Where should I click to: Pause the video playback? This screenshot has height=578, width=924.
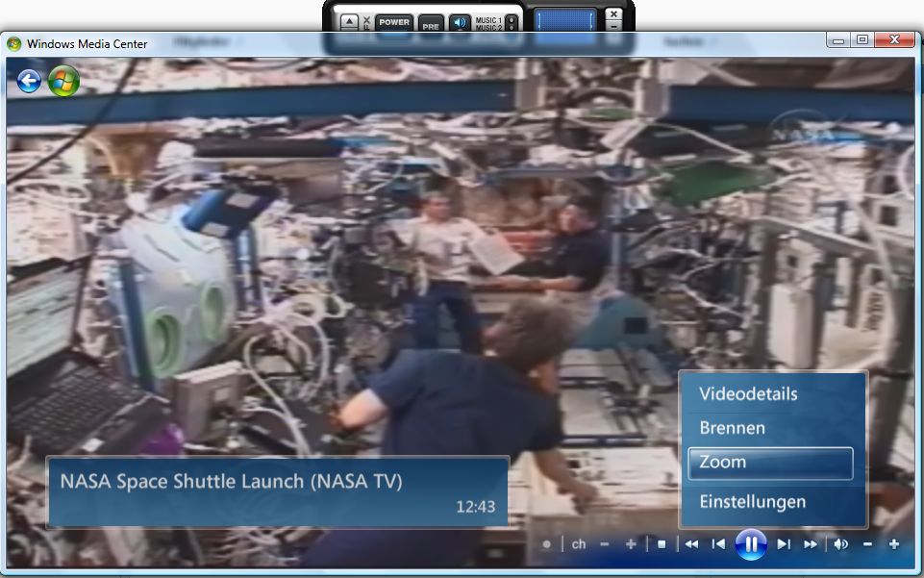[x=751, y=543]
